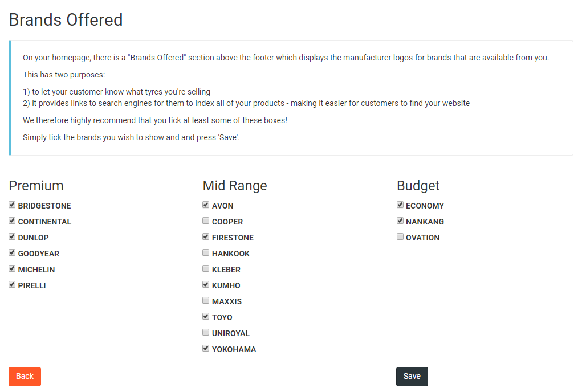578x392 pixels.
Task: Untick the KUMHO checkbox
Action: click(206, 284)
